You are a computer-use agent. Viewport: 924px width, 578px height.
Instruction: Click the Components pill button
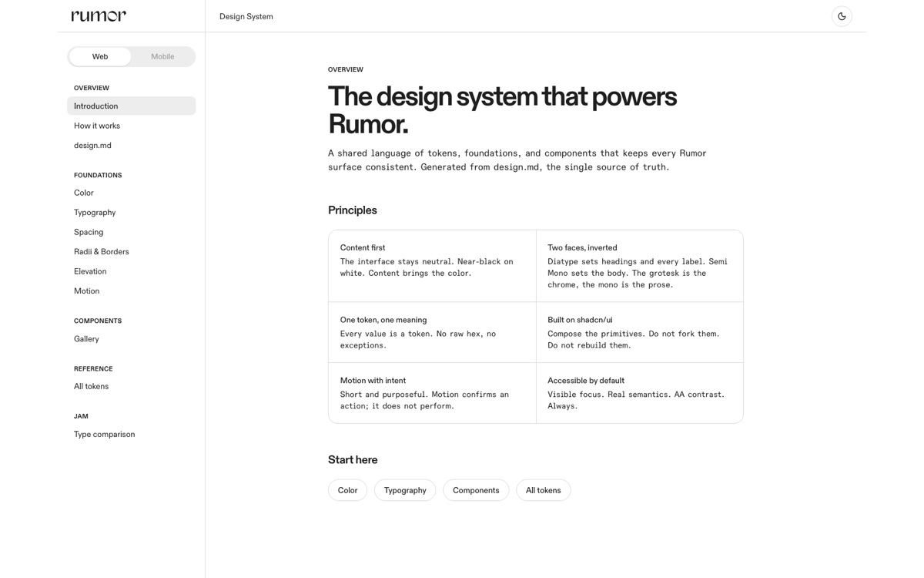click(476, 490)
